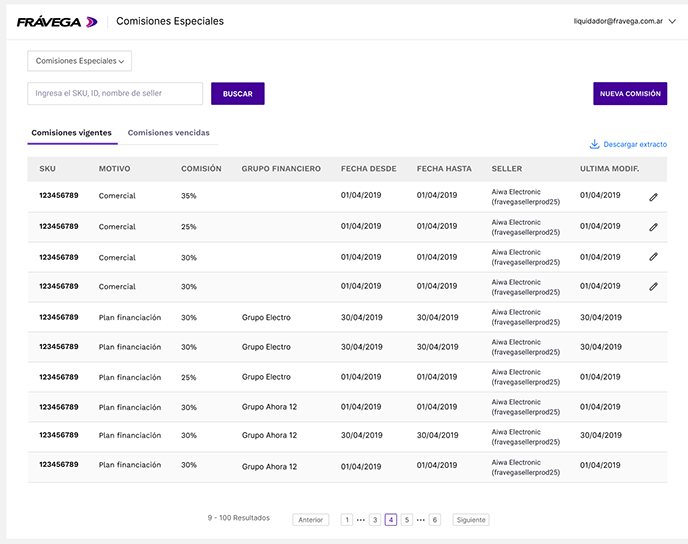
Task: Click the FECHA DESDE column header
Action: (x=369, y=168)
